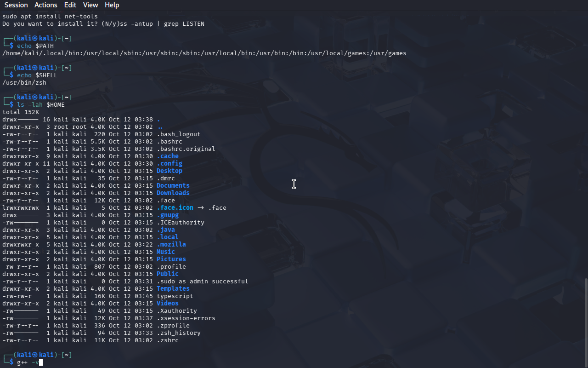Click the .face.icon symlink name
The image size is (588, 368).
click(x=175, y=207)
